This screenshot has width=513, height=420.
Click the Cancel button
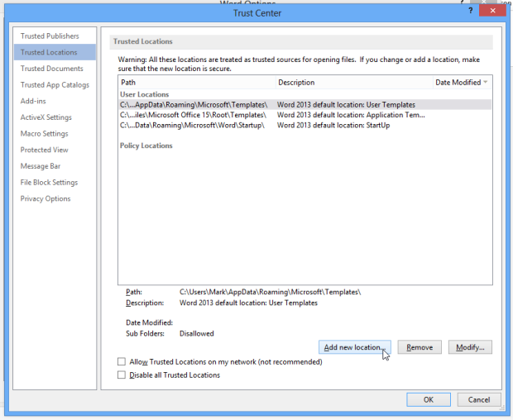[478, 399]
